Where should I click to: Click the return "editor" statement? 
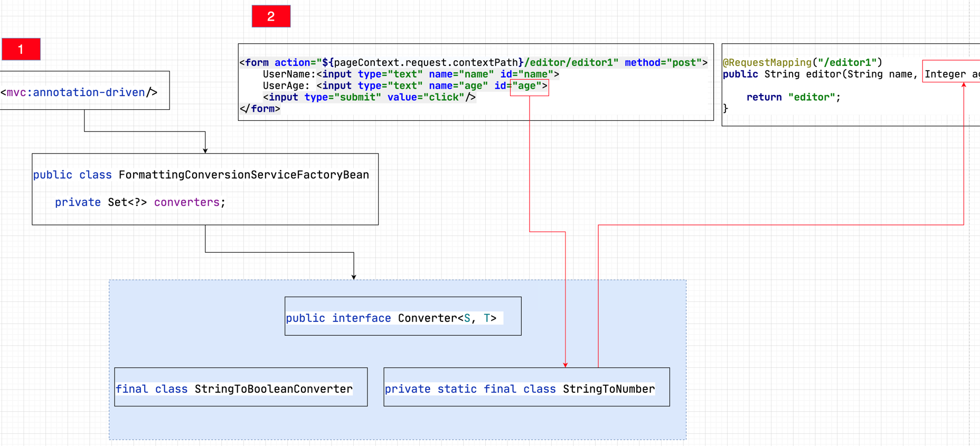point(793,98)
